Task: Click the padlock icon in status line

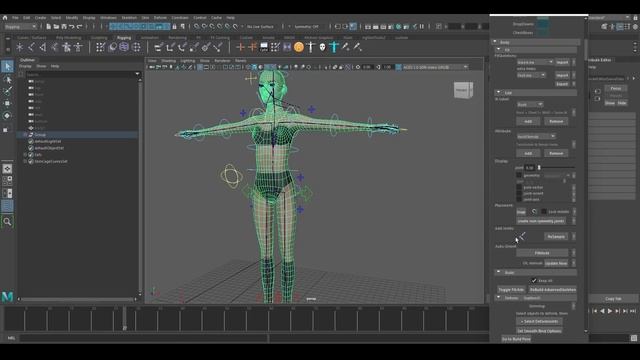Action: click(175, 27)
